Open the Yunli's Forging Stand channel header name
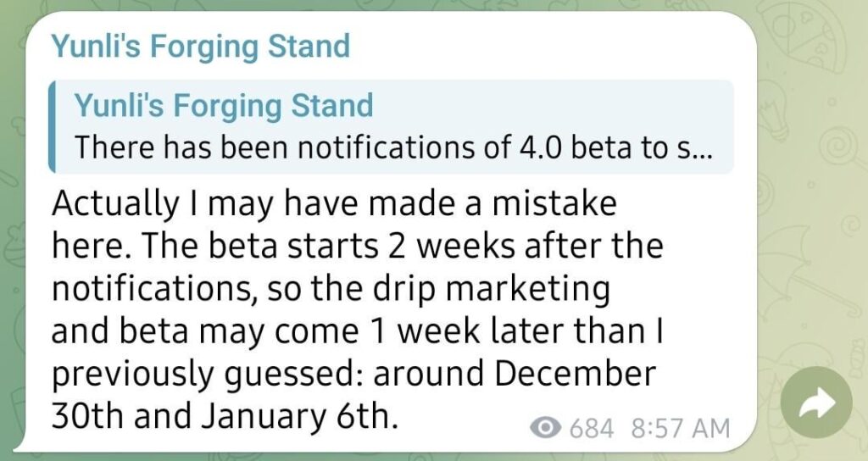This screenshot has height=461, width=868. pyautogui.click(x=200, y=46)
